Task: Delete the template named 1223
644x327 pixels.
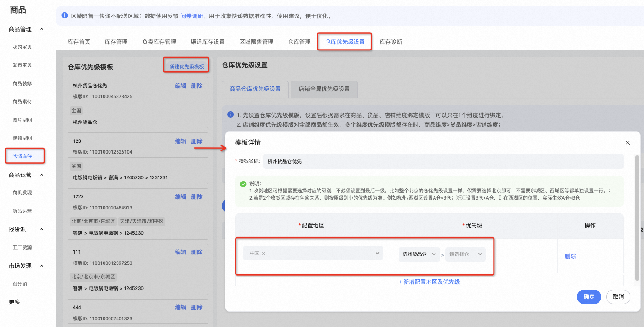Action: click(x=197, y=196)
